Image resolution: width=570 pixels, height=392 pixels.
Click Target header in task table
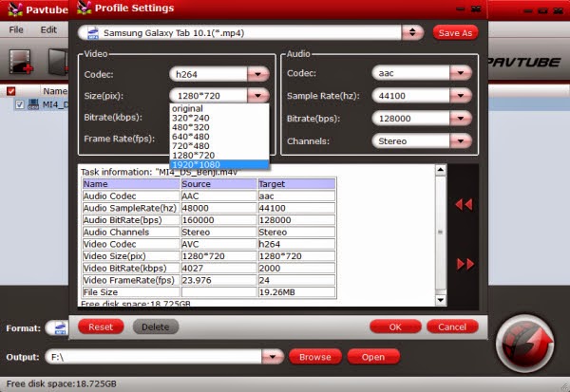296,184
